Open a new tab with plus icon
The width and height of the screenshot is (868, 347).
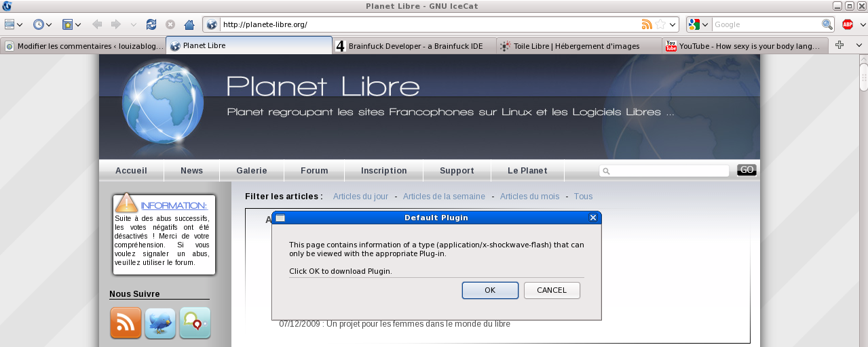click(x=839, y=45)
